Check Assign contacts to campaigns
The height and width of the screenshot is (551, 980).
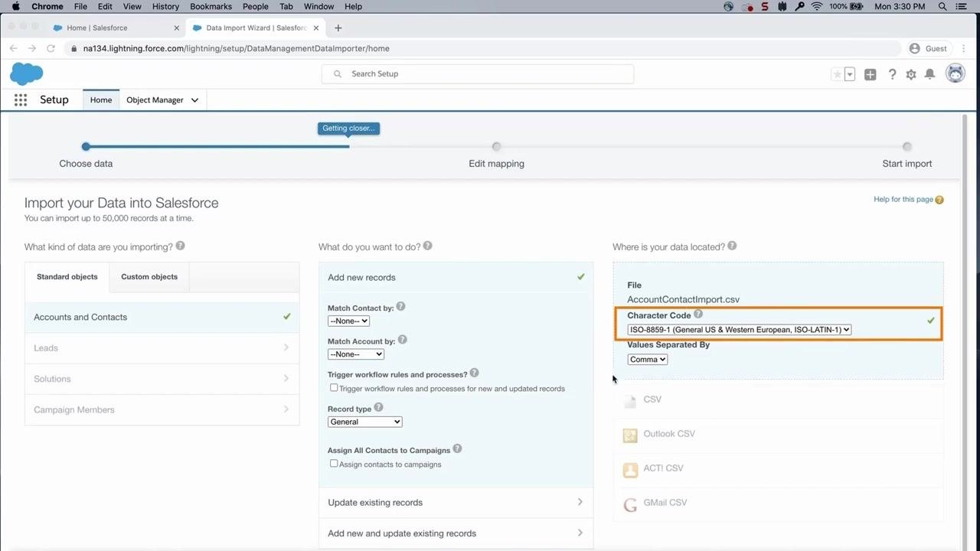pos(334,464)
